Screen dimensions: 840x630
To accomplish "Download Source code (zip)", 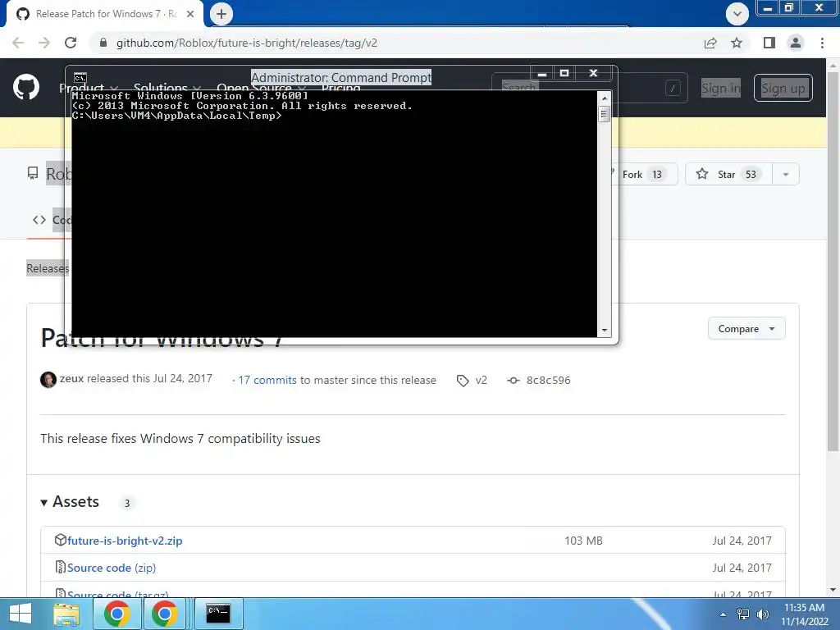I will click(112, 568).
